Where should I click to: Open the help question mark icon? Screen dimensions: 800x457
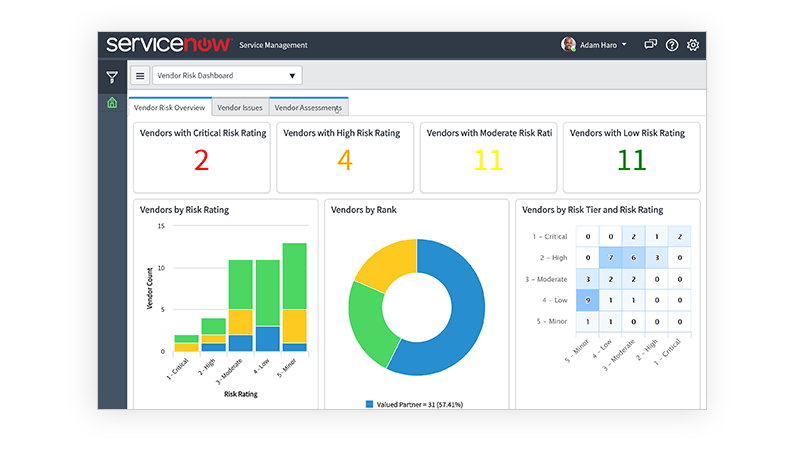(x=672, y=45)
